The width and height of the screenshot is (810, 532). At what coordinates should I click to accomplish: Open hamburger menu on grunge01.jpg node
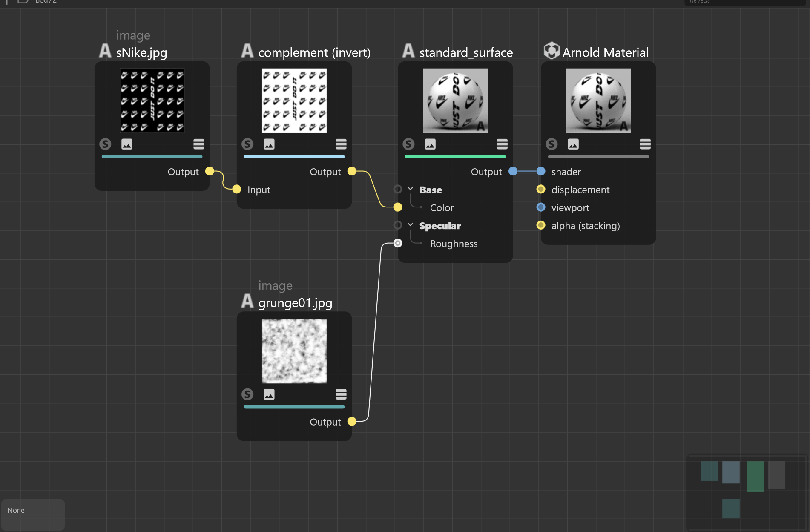(341, 394)
